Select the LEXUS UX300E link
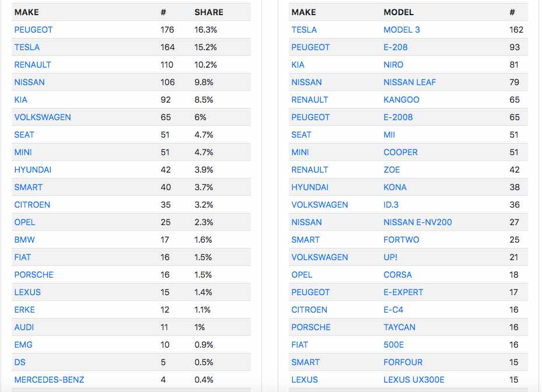This screenshot has width=542, height=392. coord(414,380)
